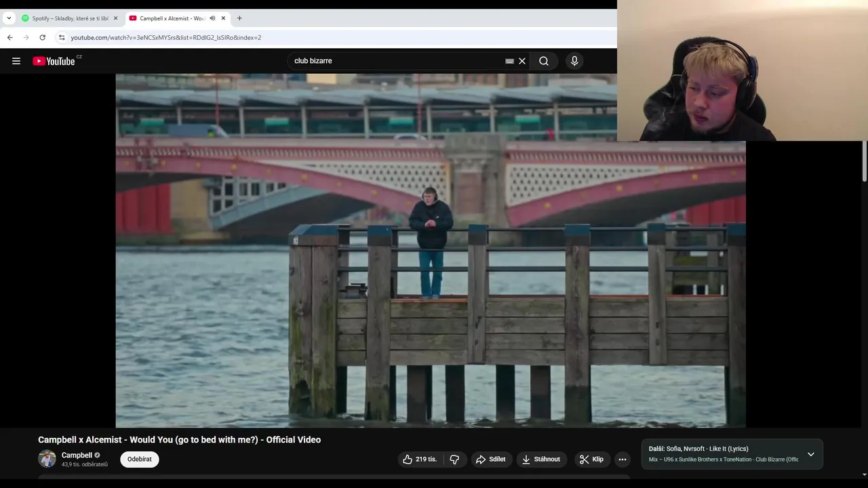Open the on-screen keyboard icon in search
Screen dimensions: 868x488
coord(509,61)
